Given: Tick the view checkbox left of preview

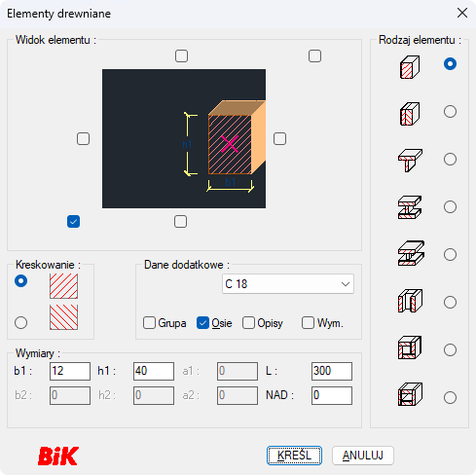Looking at the screenshot, I should pyautogui.click(x=83, y=139).
